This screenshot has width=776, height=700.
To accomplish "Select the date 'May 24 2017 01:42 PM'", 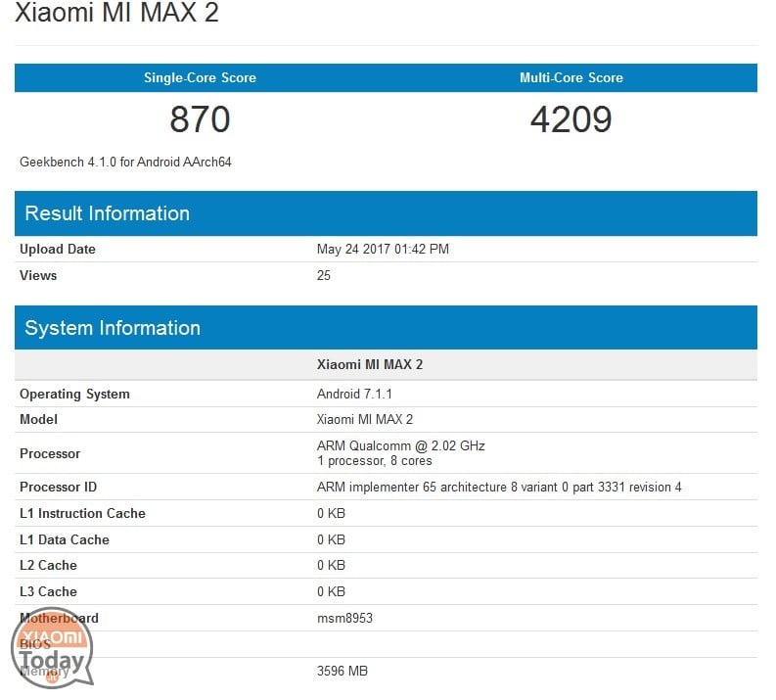I will tap(383, 249).
